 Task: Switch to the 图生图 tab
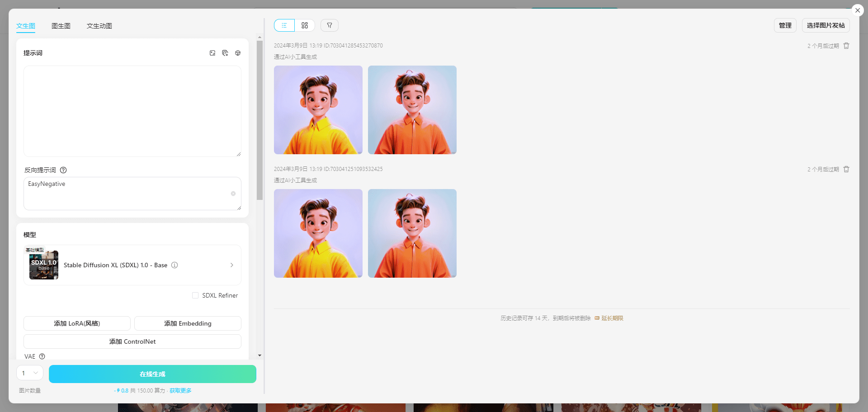click(x=61, y=26)
